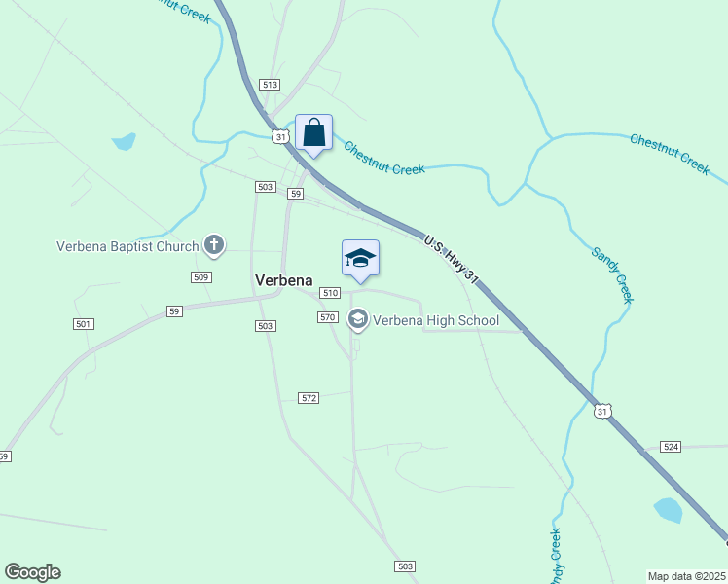Viewport: 728px width, 584px height.
Task: Click the US 31 shield near Chestnut Creek
Action: point(280,137)
